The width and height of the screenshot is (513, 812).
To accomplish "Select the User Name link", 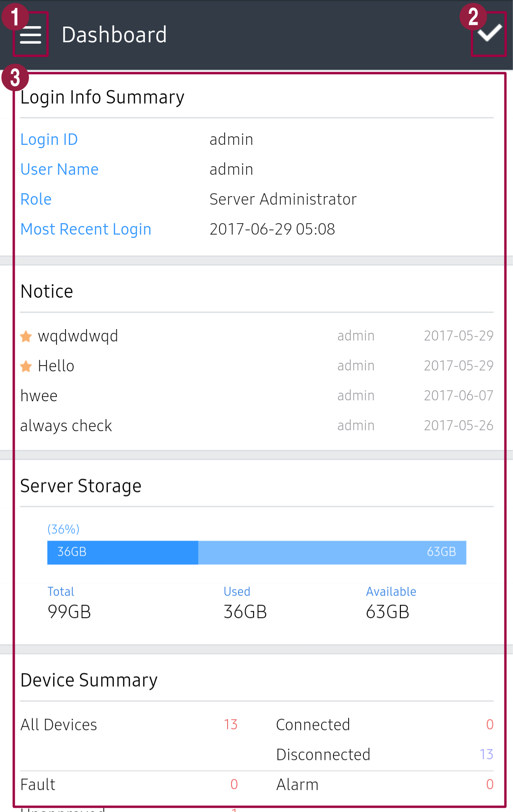I will point(59,169).
